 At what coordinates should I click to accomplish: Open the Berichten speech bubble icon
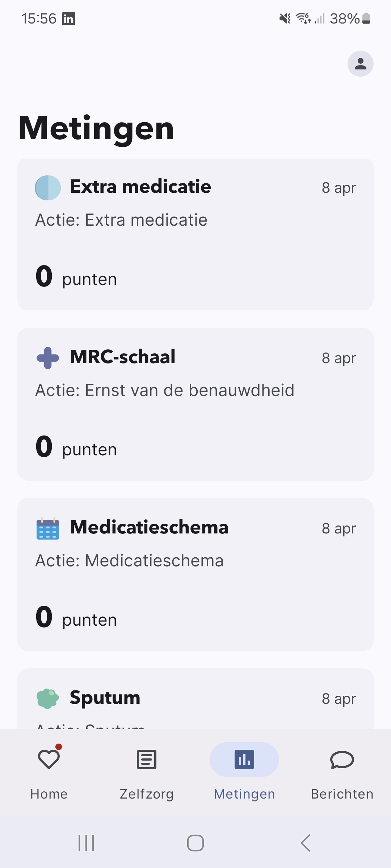pyautogui.click(x=342, y=759)
